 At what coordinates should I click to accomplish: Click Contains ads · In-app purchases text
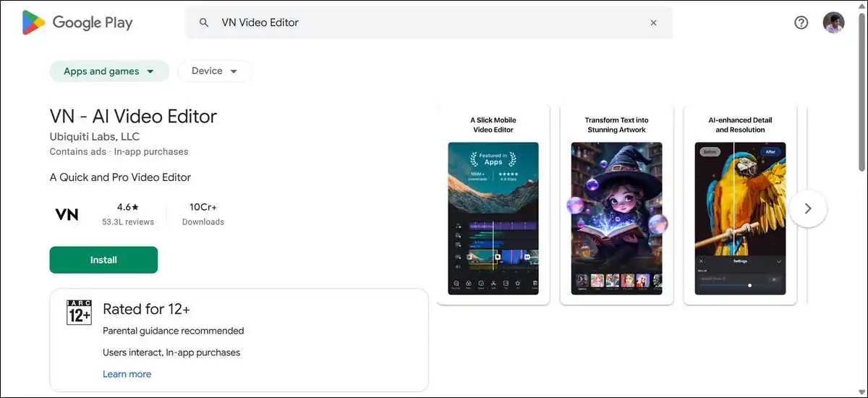click(x=119, y=152)
